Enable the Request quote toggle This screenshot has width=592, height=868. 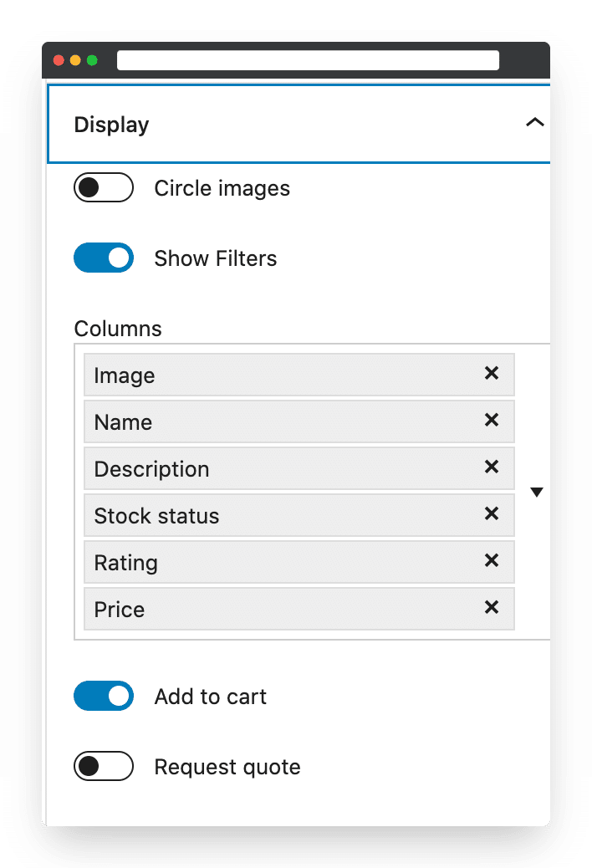point(104,766)
